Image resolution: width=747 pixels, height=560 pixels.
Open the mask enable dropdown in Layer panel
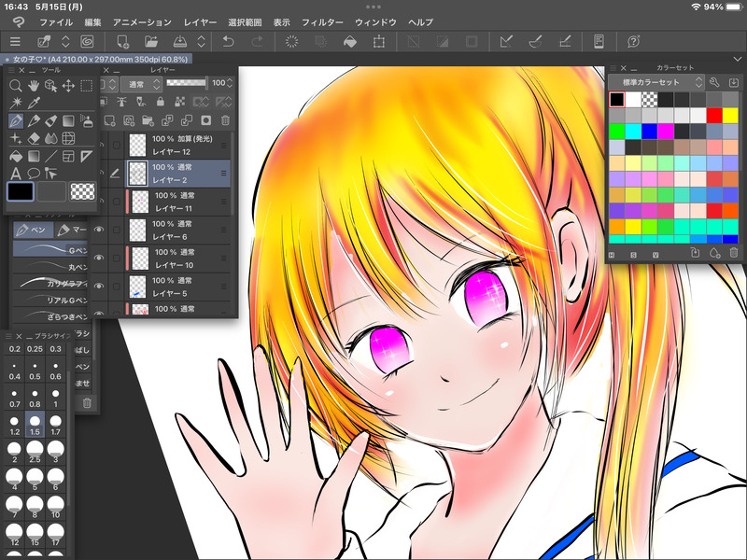(201, 102)
